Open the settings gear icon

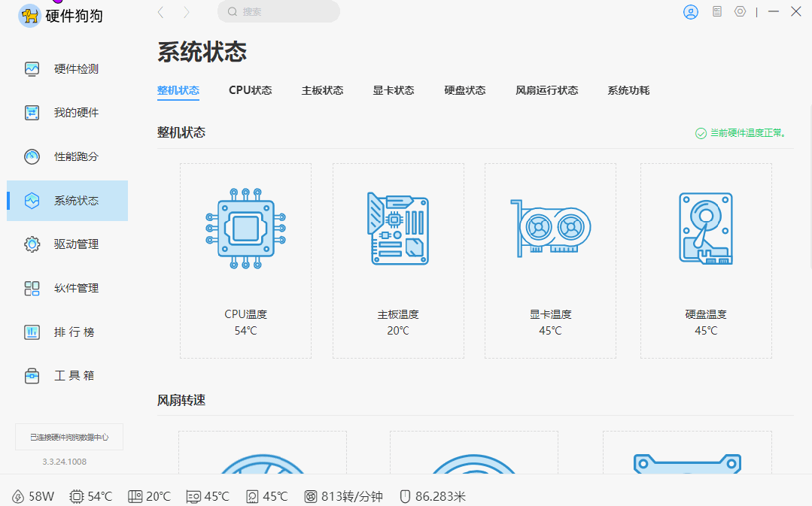[x=739, y=11]
